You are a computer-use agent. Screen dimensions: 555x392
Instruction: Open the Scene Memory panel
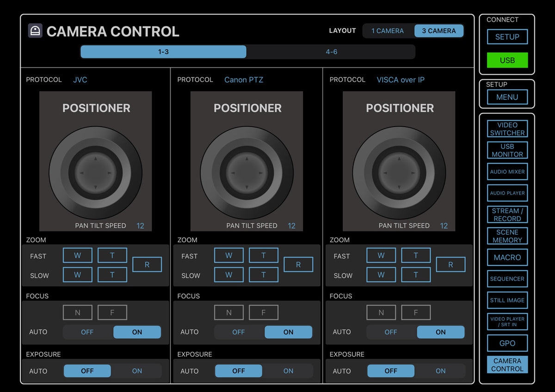[x=507, y=236]
